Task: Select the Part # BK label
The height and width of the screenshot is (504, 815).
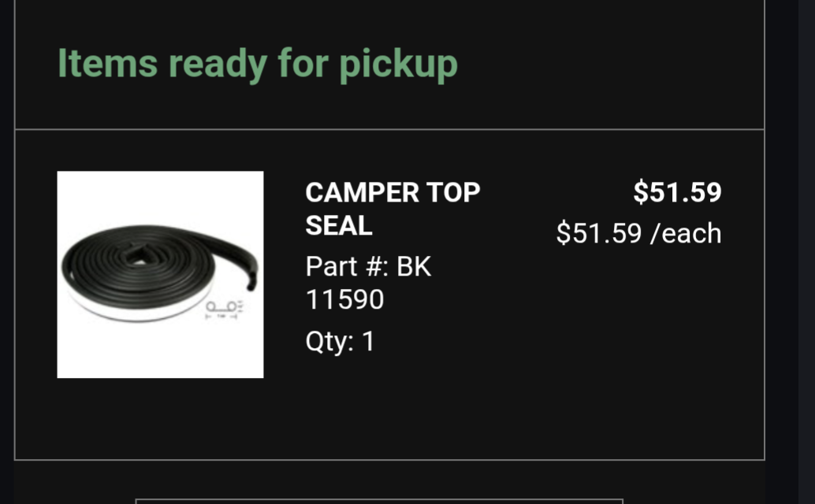Action: [368, 267]
